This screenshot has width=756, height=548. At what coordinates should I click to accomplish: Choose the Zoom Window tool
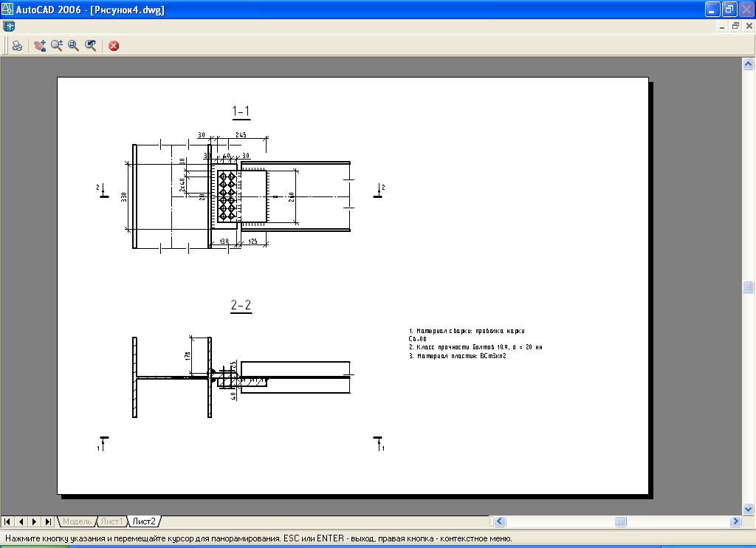73,46
